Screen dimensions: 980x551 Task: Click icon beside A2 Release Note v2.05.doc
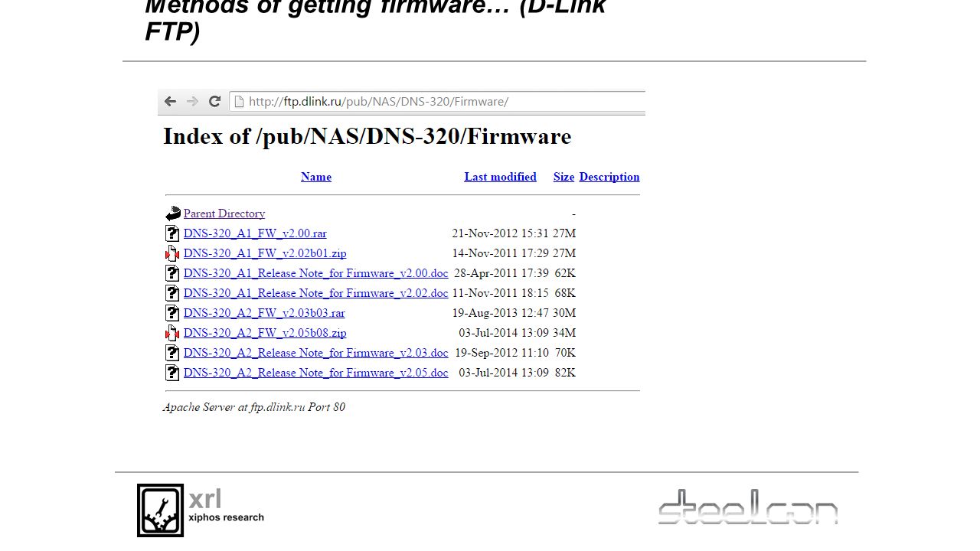pos(172,373)
